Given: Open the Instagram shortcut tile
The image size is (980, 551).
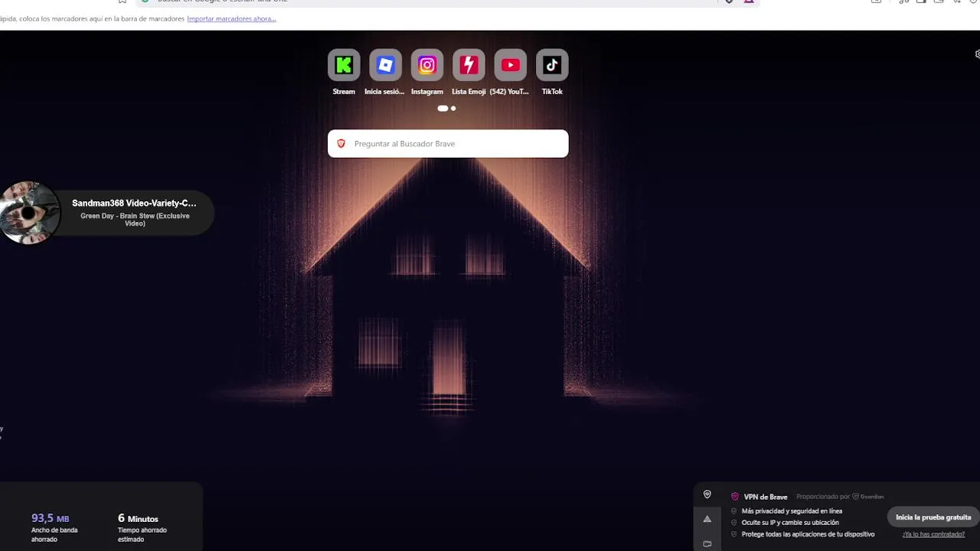Looking at the screenshot, I should (x=427, y=65).
